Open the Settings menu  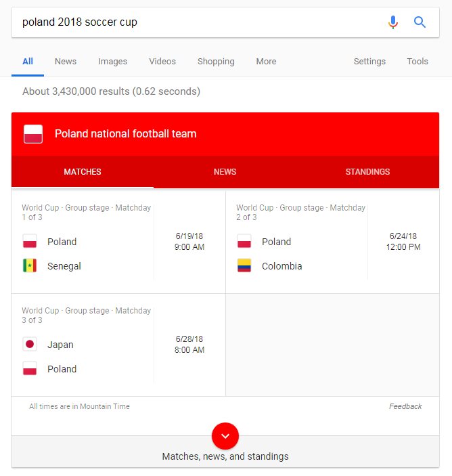click(369, 62)
